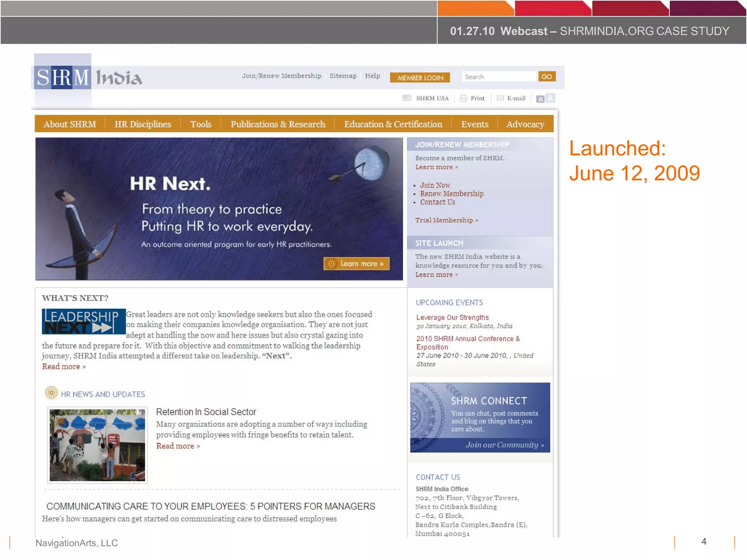
Task: Open Communicating Care To Your Employees article
Action: (210, 506)
